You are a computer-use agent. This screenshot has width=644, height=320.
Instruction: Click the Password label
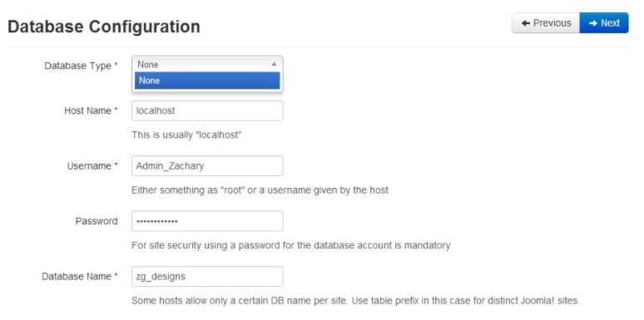coord(97,221)
